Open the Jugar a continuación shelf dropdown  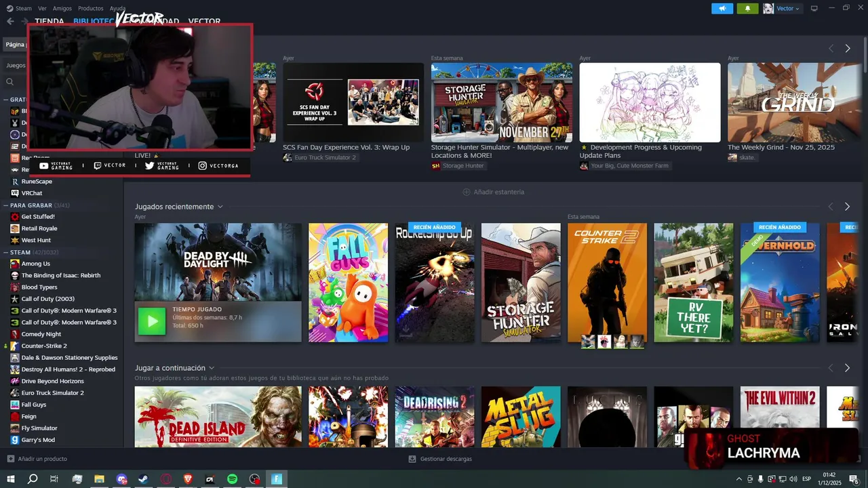point(212,368)
